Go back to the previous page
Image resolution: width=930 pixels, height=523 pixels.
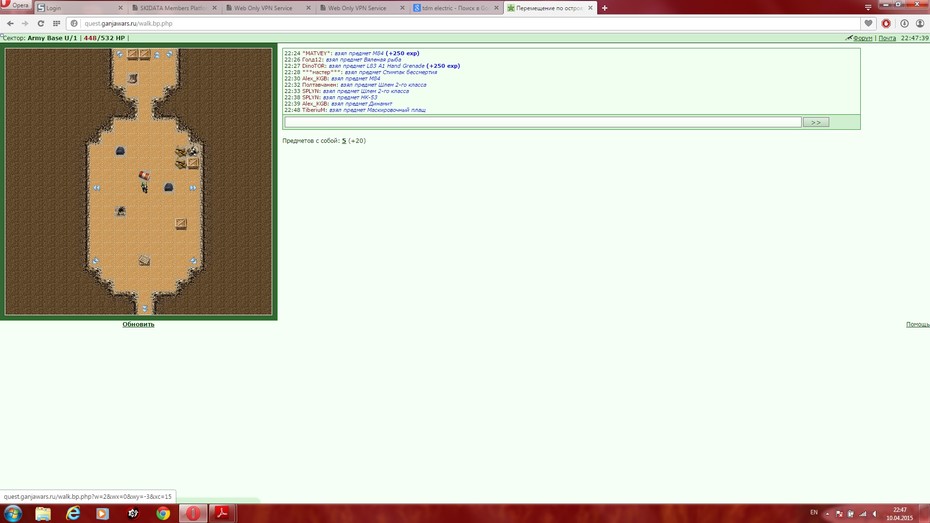click(x=10, y=23)
